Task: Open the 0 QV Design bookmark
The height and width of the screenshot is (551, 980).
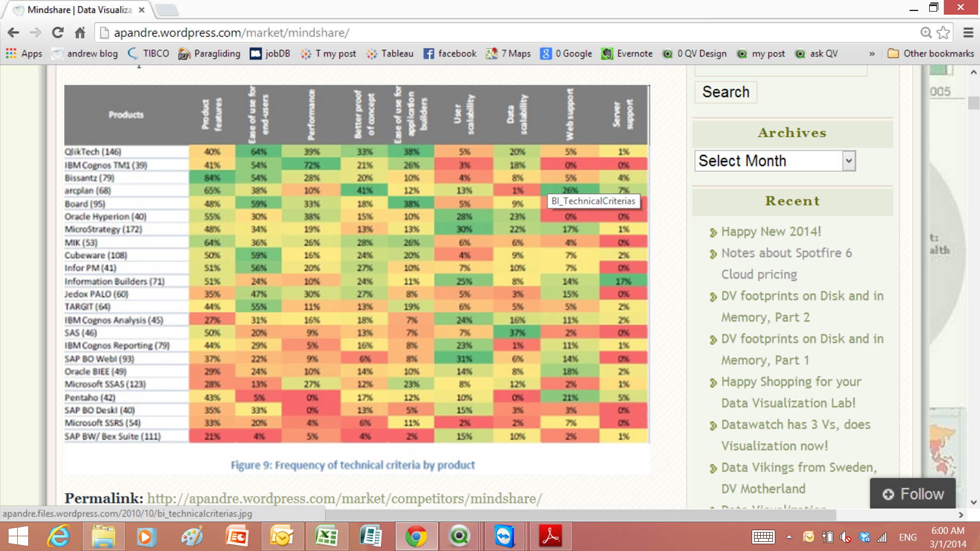Action: coord(695,54)
